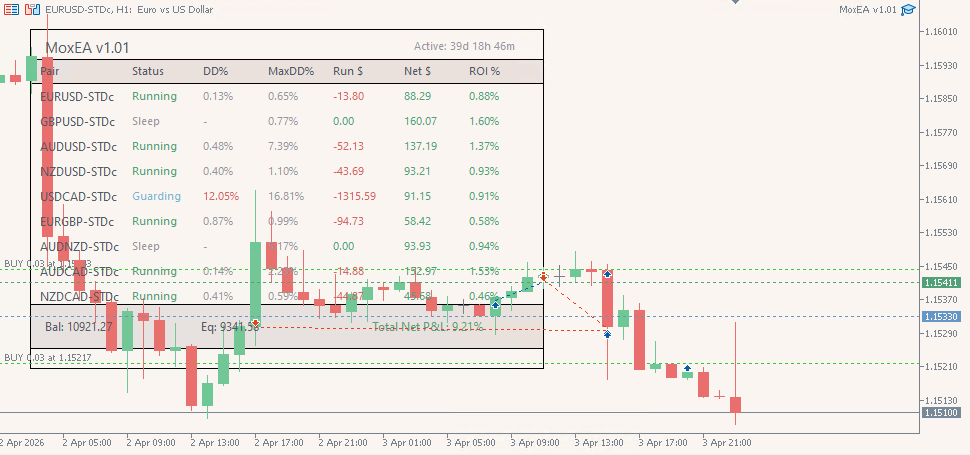
Task: Click the MaxDD% column header
Action: point(291,72)
